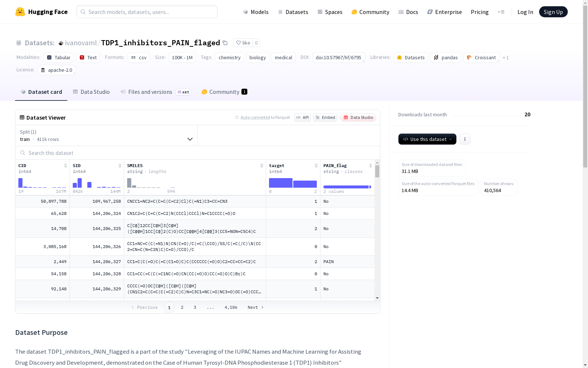
Task: Go to page 3 of the dataset
Action: pyautogui.click(x=195, y=307)
